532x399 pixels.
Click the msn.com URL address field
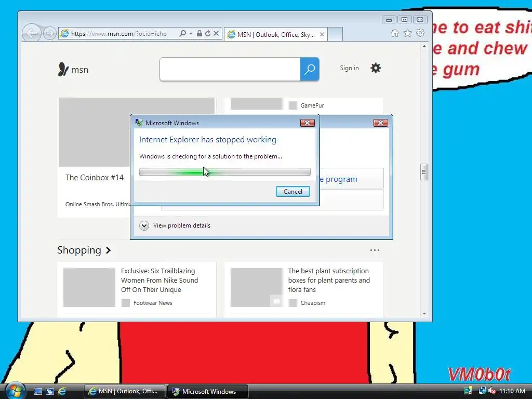click(x=119, y=34)
